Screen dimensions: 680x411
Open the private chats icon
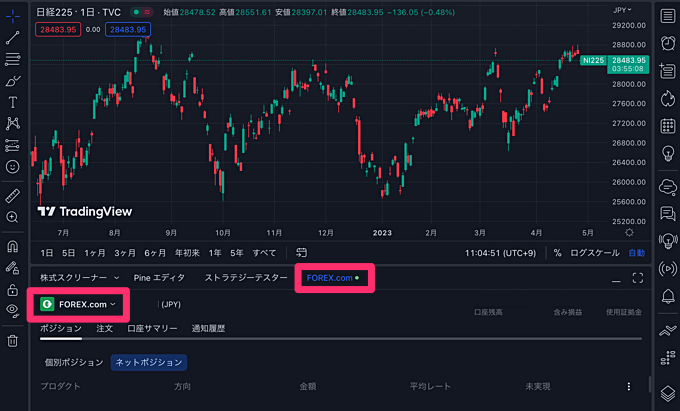click(x=668, y=214)
